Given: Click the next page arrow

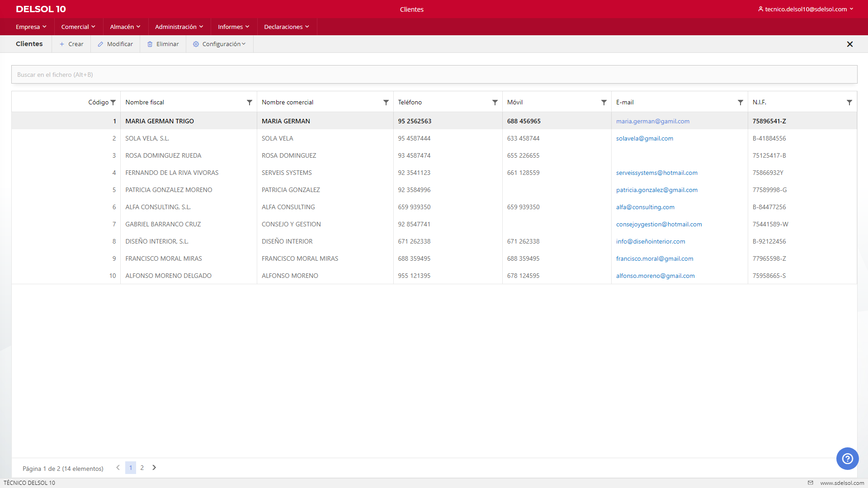Looking at the screenshot, I should coord(154,468).
